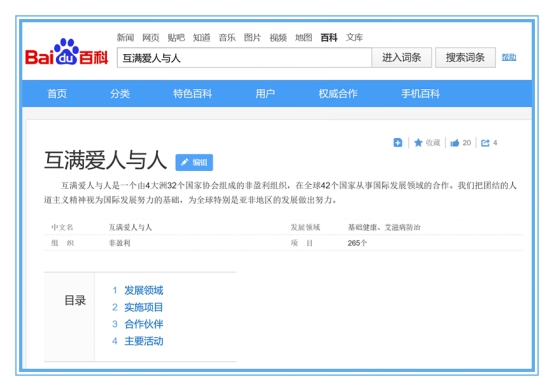Select the 分类 navigation tab
The image size is (554, 392).
pos(120,94)
